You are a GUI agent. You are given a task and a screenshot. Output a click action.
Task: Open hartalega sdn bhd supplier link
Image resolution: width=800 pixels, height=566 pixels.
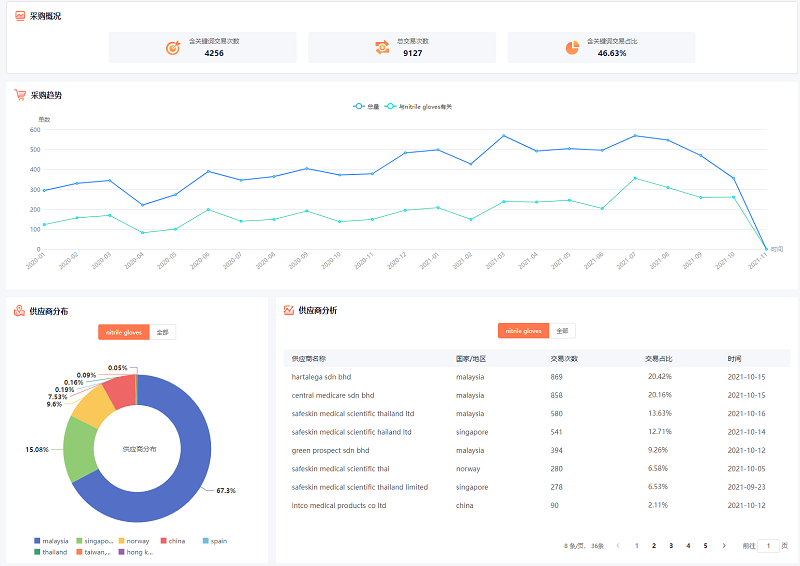[x=321, y=377]
